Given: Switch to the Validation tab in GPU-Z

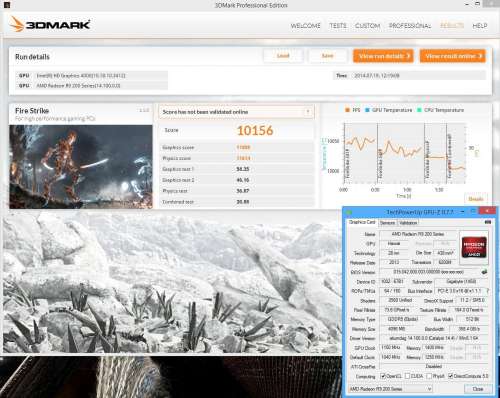Looking at the screenshot, I should (x=408, y=223).
